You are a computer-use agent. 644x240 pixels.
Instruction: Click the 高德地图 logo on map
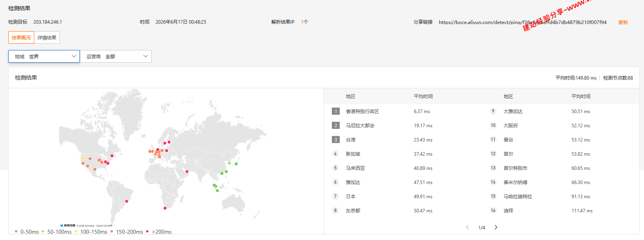click(68, 225)
